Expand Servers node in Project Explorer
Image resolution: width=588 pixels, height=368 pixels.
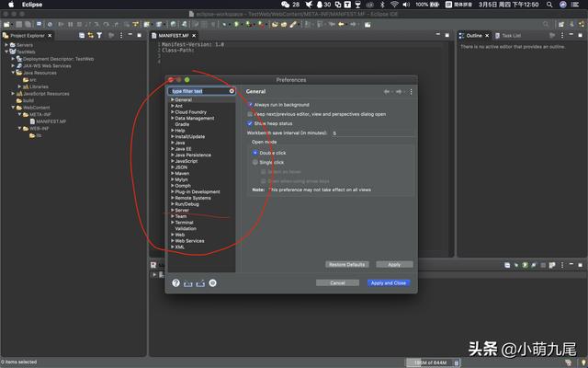pyautogui.click(x=6, y=45)
